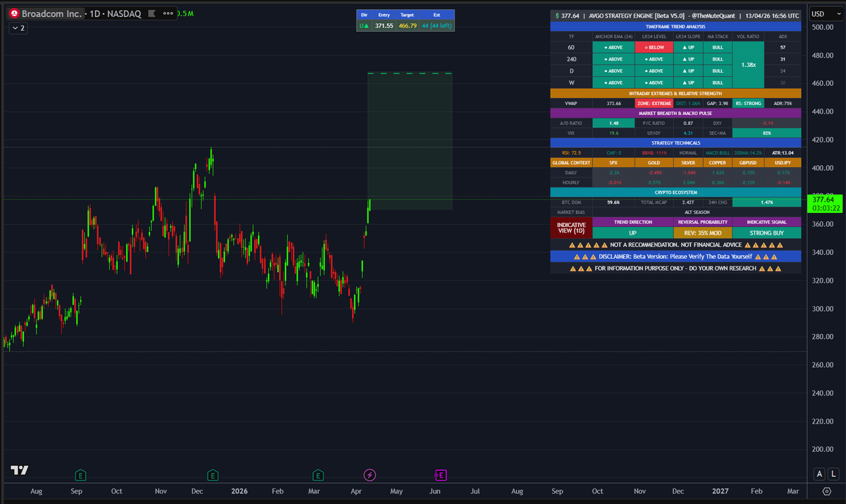Click the red BELOW cell in the 60 row
Screen dimensions: 846x504
tap(653, 47)
